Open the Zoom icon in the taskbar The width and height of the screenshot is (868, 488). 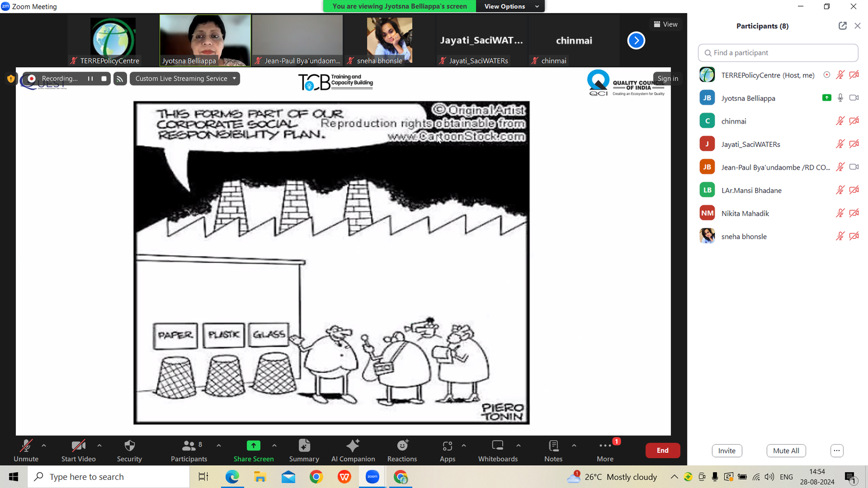click(373, 477)
